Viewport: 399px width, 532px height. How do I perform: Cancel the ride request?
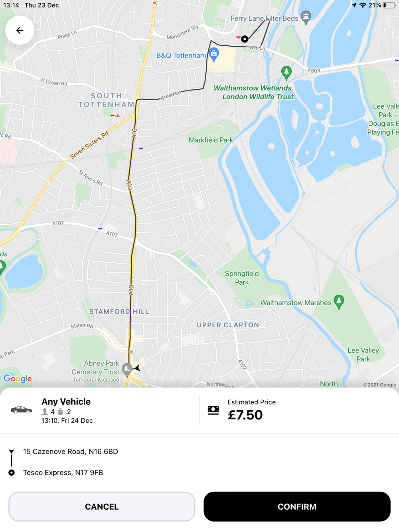coord(102,506)
